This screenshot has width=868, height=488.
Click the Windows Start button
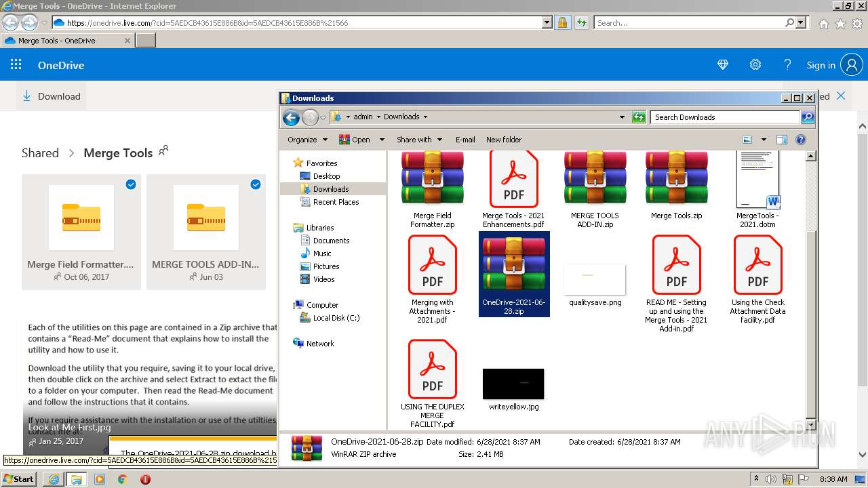[19, 479]
